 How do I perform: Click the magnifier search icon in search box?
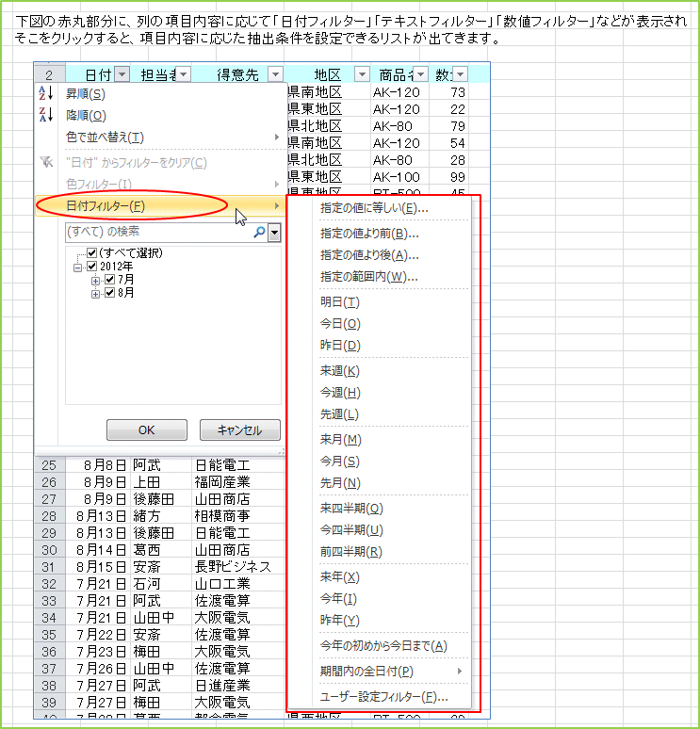click(x=259, y=232)
